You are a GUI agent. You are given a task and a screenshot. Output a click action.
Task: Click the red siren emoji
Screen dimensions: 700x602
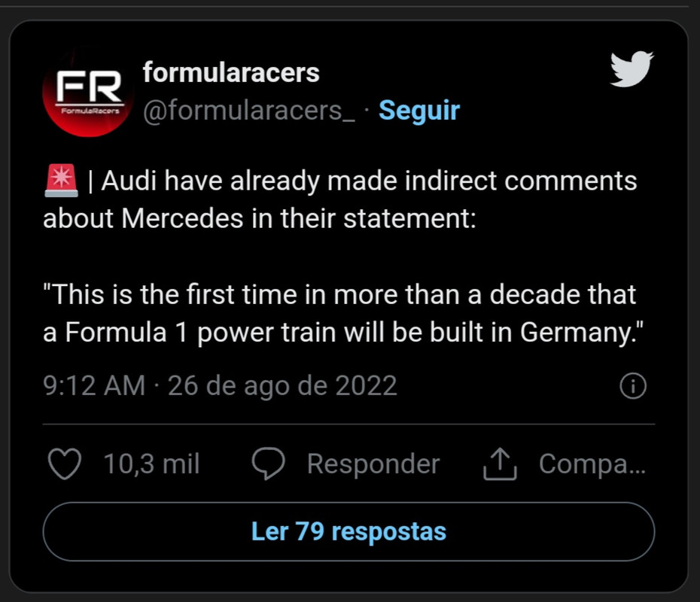coord(61,181)
